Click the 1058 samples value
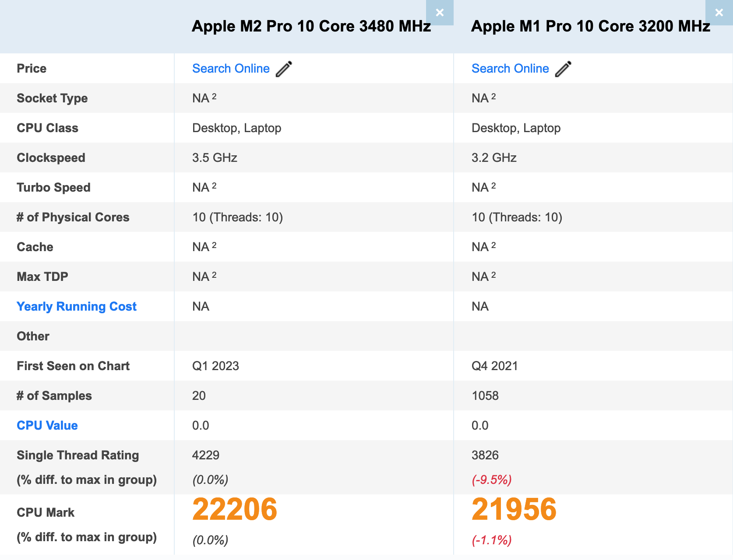Viewport: 733px width, 560px height. tap(485, 396)
